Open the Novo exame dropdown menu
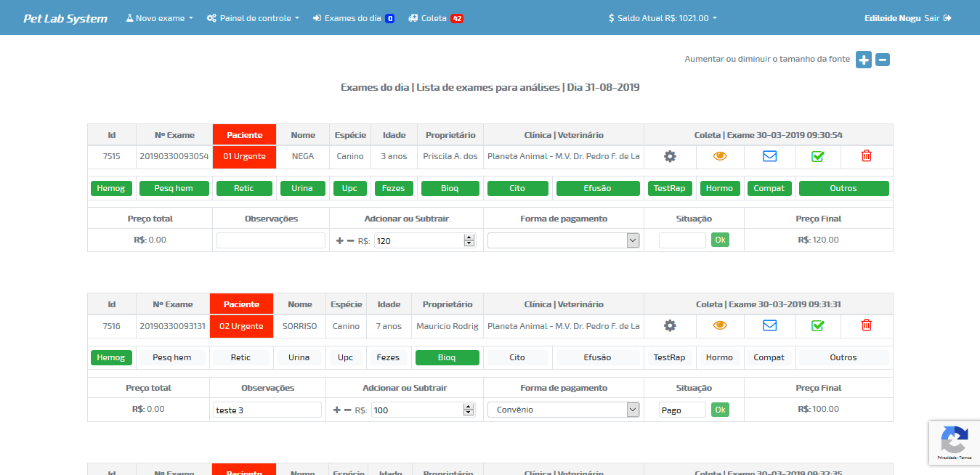The height and width of the screenshot is (475, 980). (160, 18)
